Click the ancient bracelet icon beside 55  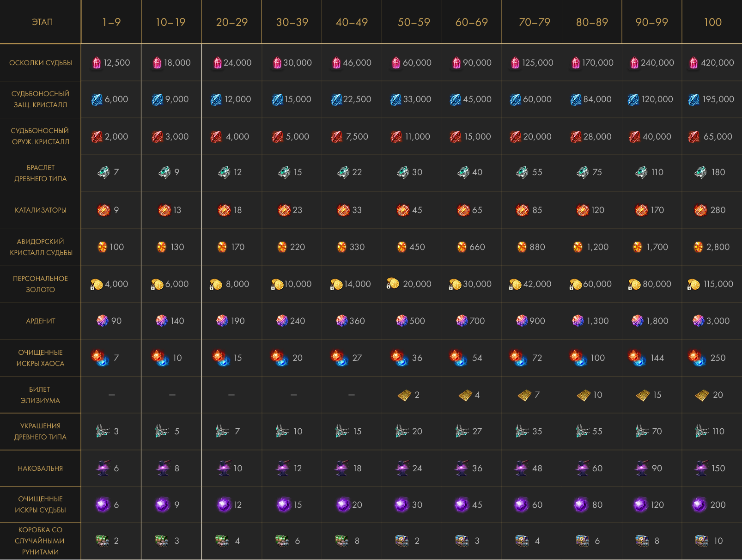(522, 172)
